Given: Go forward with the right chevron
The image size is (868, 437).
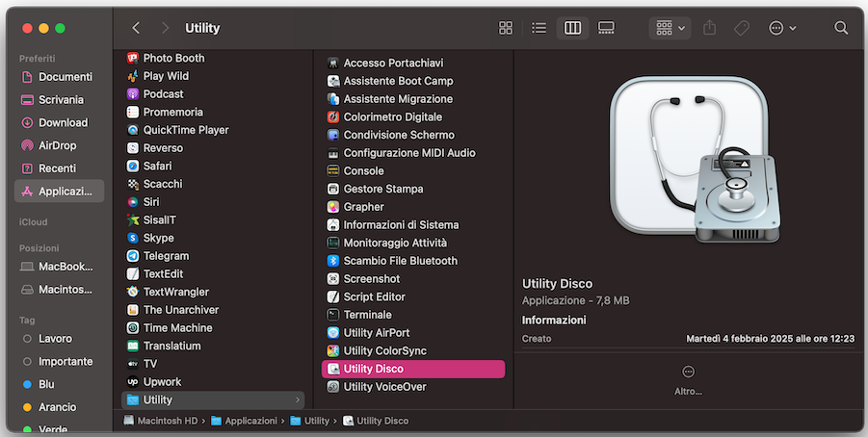Looking at the screenshot, I should click(x=165, y=28).
